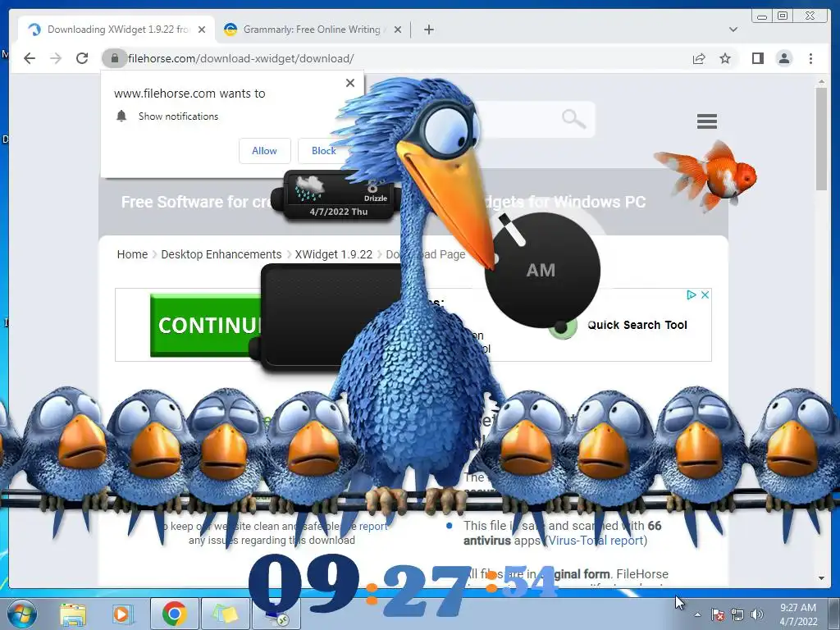
Task: Open the FileHorse hamburger menu
Action: pos(706,121)
